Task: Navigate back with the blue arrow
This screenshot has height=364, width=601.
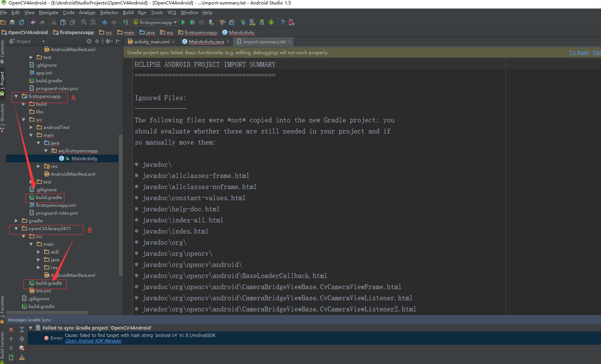Action: pos(105,22)
